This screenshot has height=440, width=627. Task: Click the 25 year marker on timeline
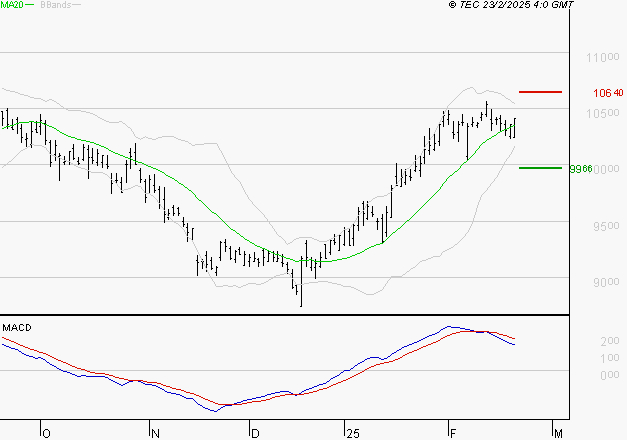[x=352, y=433]
